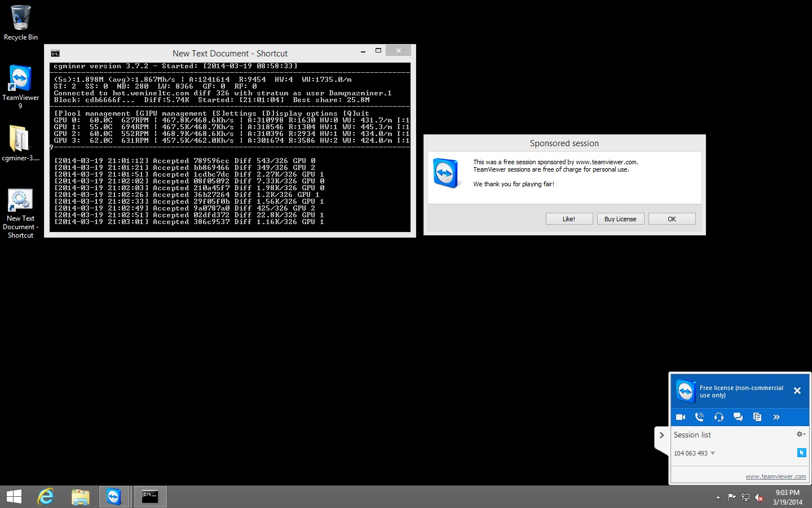This screenshot has height=508, width=812.
Task: Click the Like! button
Action: coord(569,219)
